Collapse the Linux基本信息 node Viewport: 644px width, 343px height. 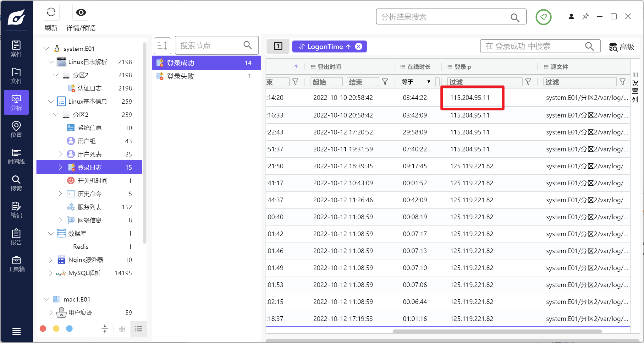pos(51,101)
